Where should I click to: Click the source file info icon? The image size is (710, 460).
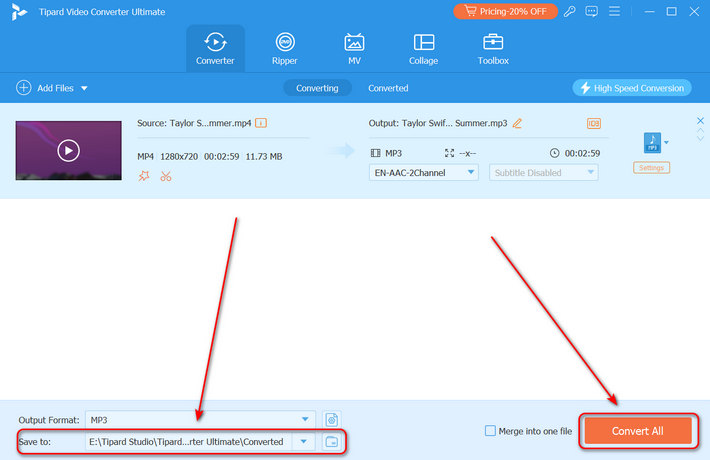tap(261, 123)
